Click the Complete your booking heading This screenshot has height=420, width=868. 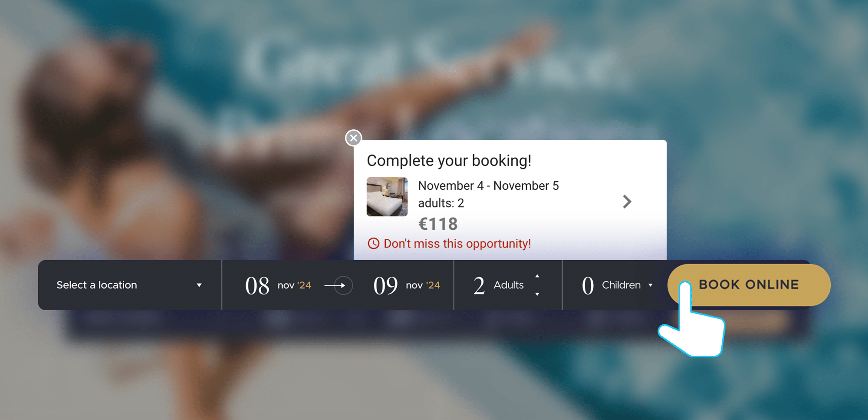click(449, 161)
